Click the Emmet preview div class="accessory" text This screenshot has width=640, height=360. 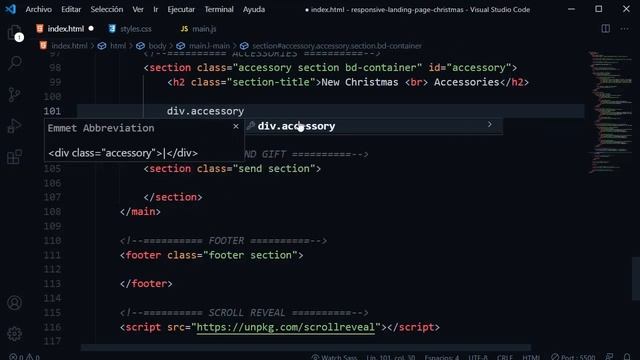pyautogui.click(x=123, y=153)
